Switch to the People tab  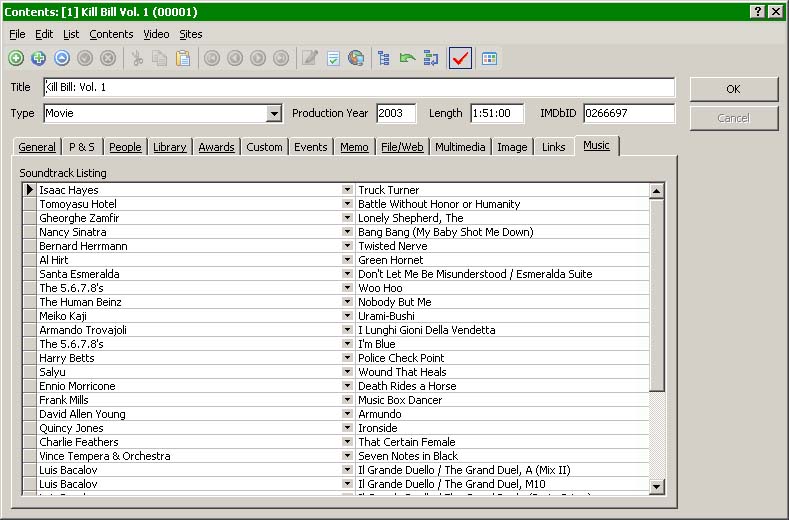pos(125,147)
